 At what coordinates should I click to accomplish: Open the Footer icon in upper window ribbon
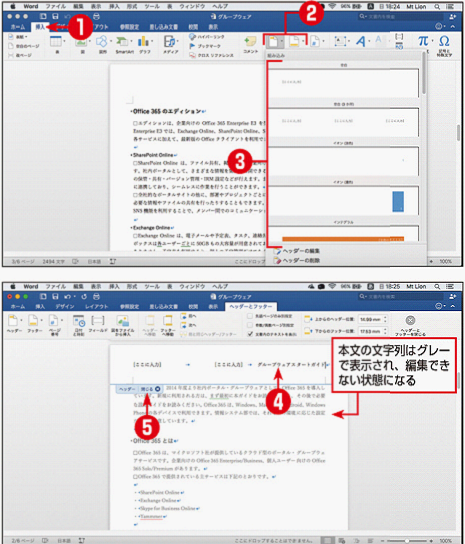pos(294,42)
